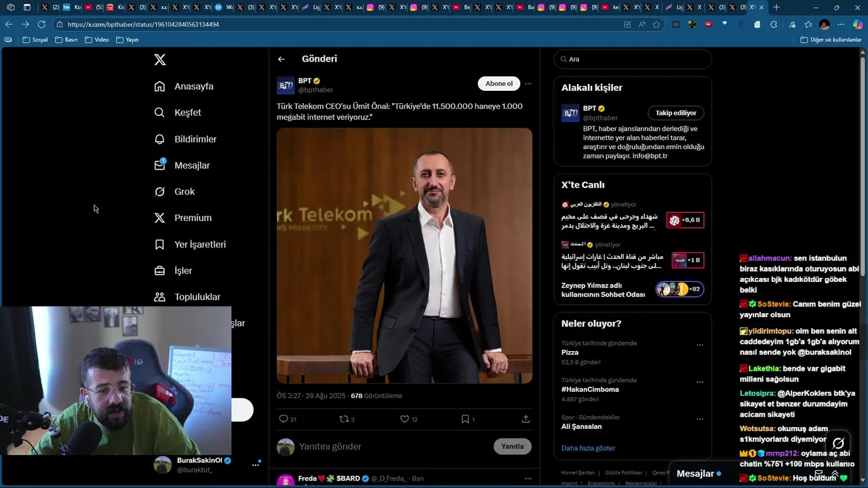The width and height of the screenshot is (868, 488).
Task: Expand Yayın bookmarks folder
Action: coord(127,40)
